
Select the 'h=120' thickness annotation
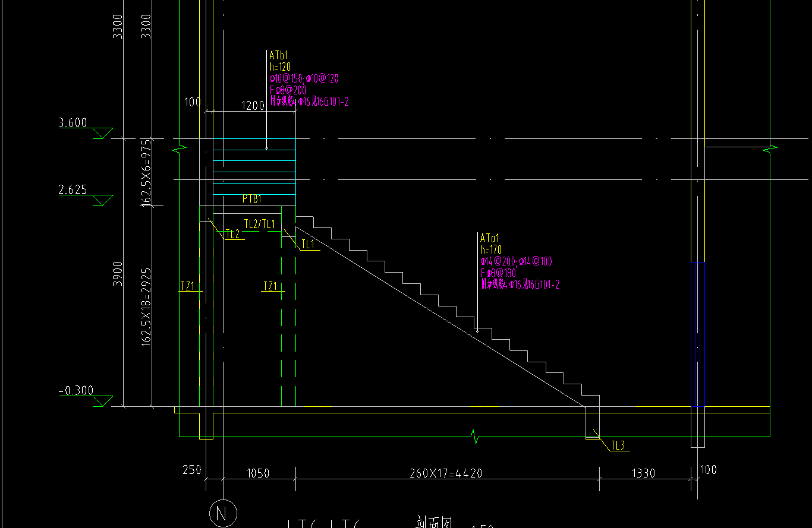pos(280,67)
